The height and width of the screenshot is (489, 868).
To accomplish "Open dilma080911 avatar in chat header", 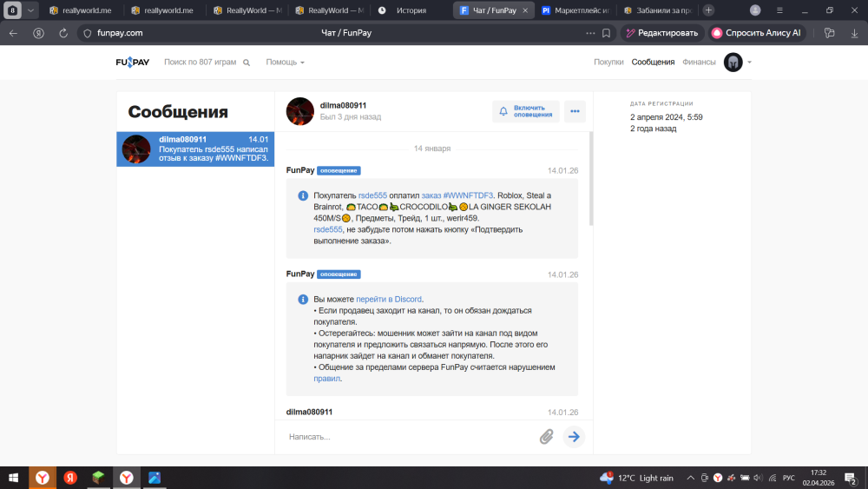I will pos(300,111).
